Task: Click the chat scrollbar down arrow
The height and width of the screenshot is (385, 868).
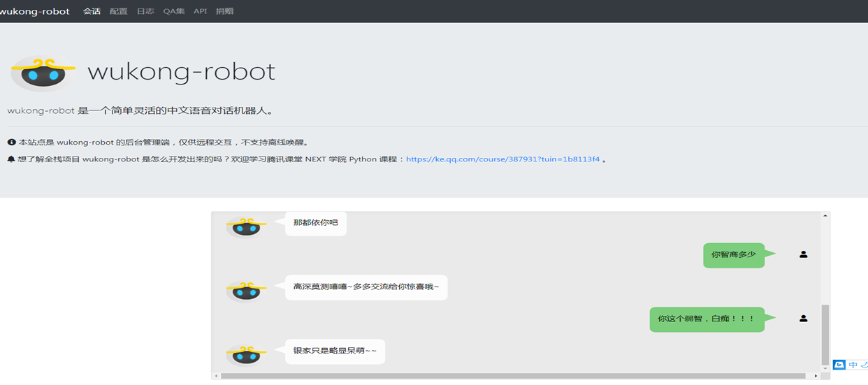Action: tap(825, 368)
